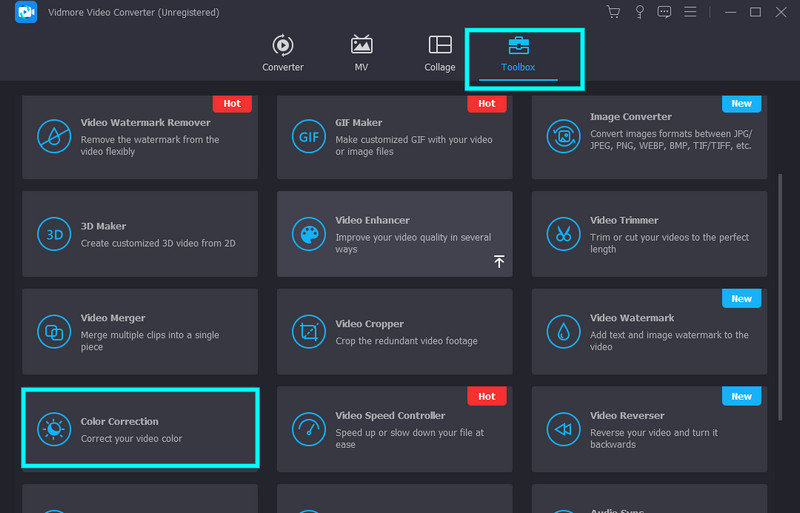This screenshot has width=800, height=513.
Task: Click the Video Speed Controller gauge icon
Action: coord(307,429)
